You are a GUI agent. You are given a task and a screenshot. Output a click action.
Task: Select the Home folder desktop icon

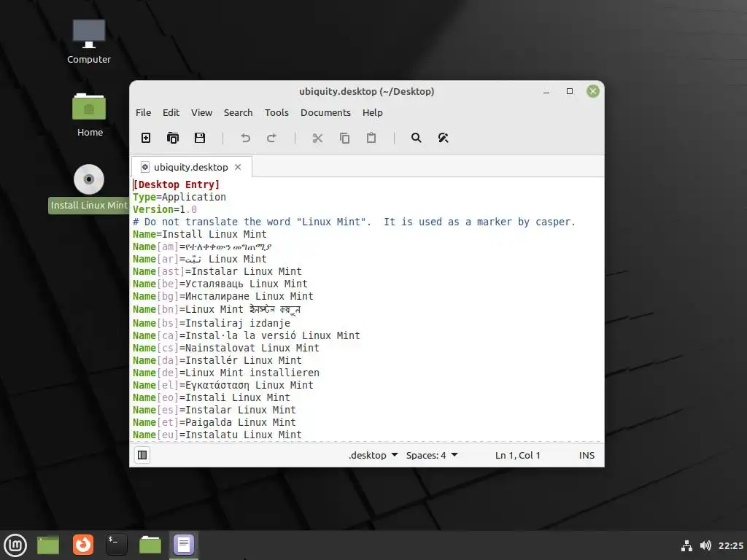pos(89,114)
